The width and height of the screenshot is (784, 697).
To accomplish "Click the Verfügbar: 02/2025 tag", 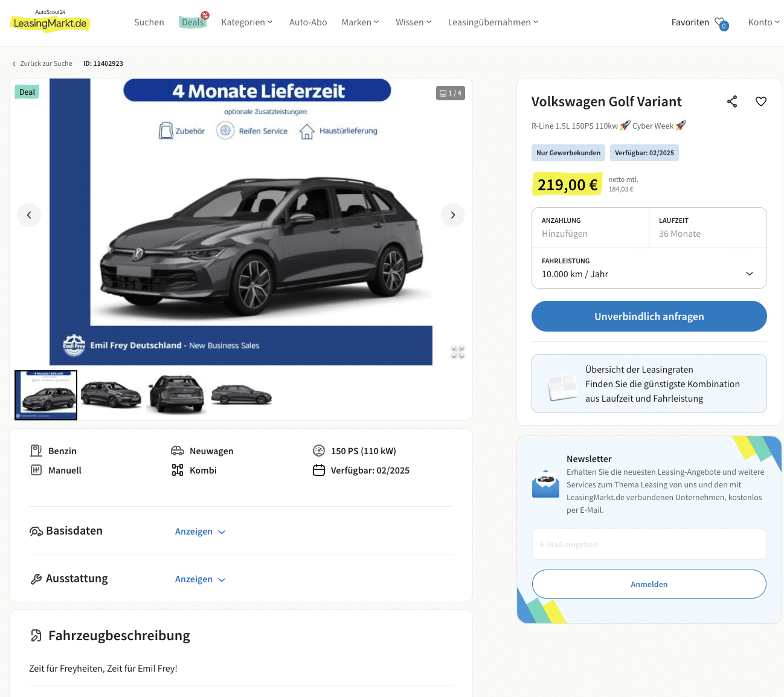I will pos(644,153).
